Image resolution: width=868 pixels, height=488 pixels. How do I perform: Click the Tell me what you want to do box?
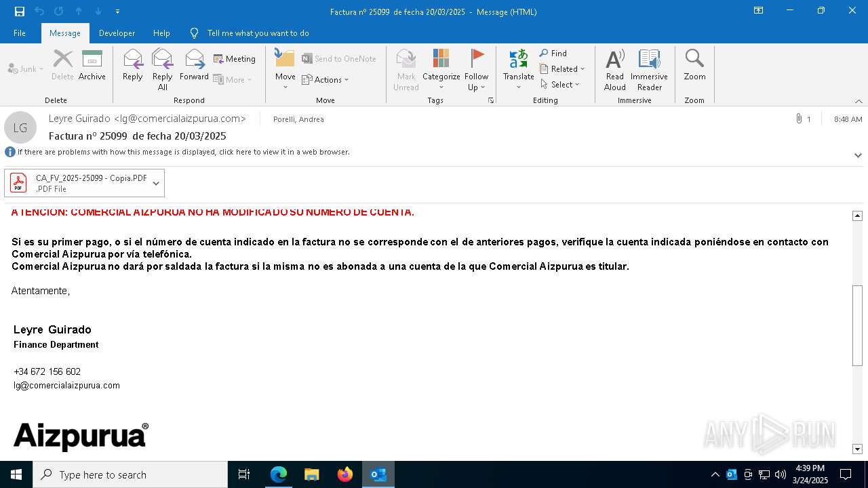pyautogui.click(x=258, y=33)
